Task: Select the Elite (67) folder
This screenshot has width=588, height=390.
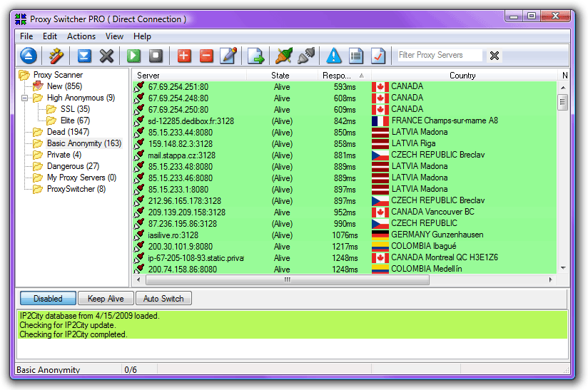Action: 75,120
